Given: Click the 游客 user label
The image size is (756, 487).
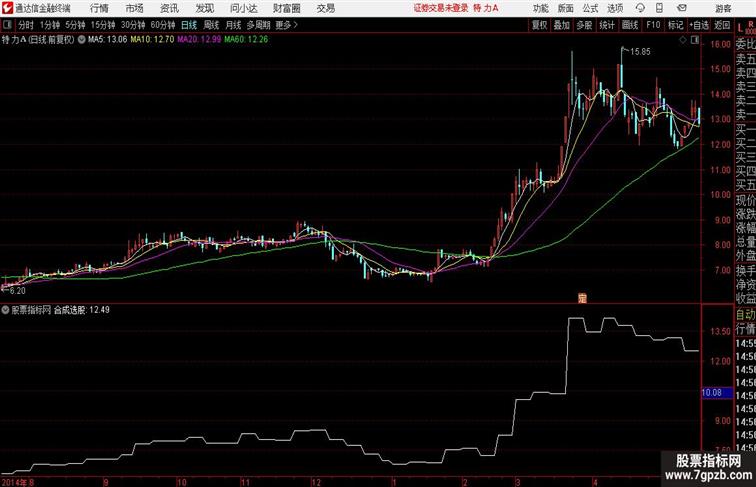Looking at the screenshot, I should (723, 8).
